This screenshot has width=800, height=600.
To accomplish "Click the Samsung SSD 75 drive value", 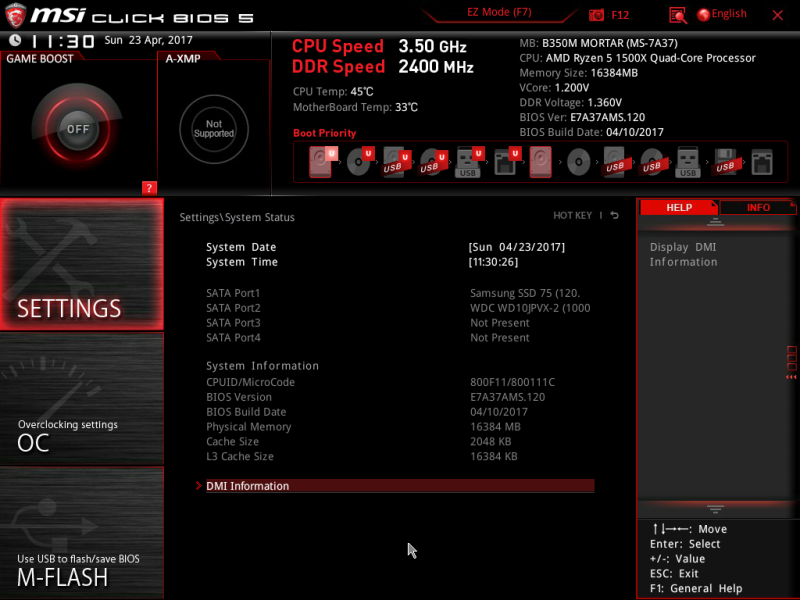I will click(x=525, y=293).
